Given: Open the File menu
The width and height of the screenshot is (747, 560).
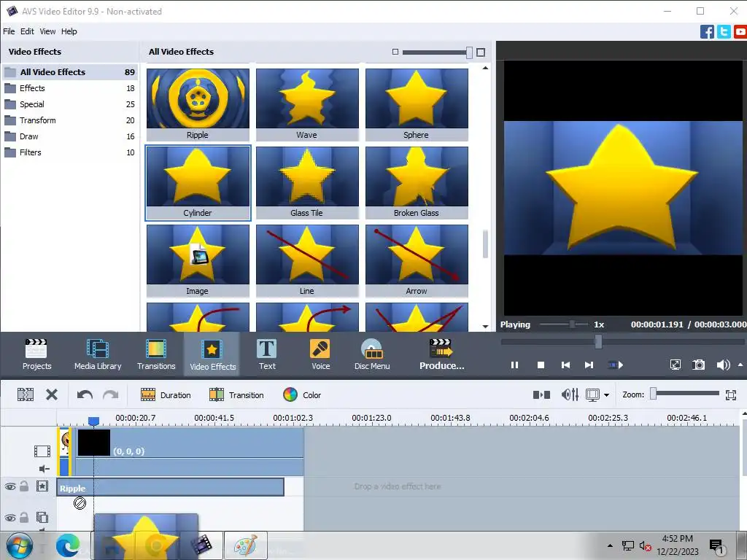Looking at the screenshot, I should (x=9, y=31).
